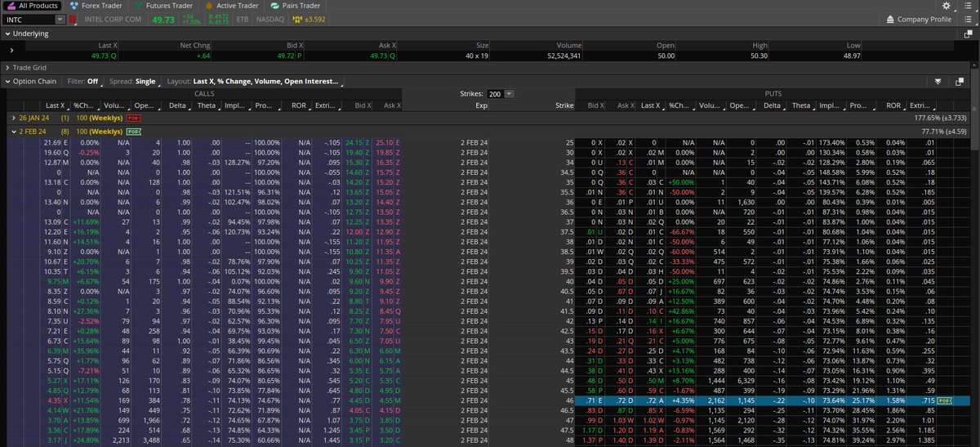This screenshot has width=980, height=447.
Task: Switch to the Forex Trader tab
Action: click(96, 5)
